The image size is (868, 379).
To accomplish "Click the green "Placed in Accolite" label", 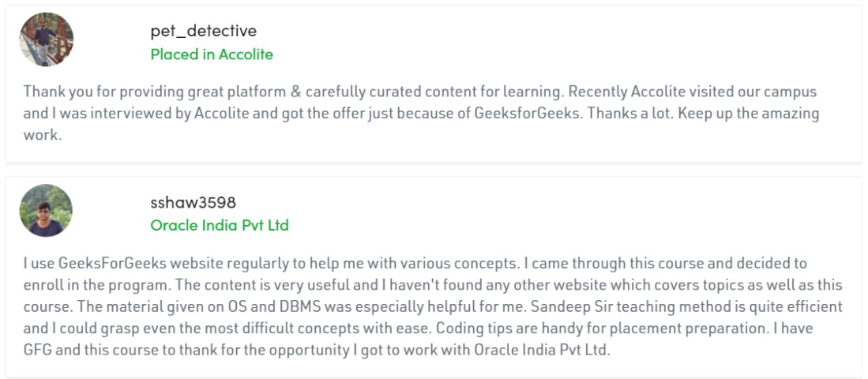I will pos(212,54).
